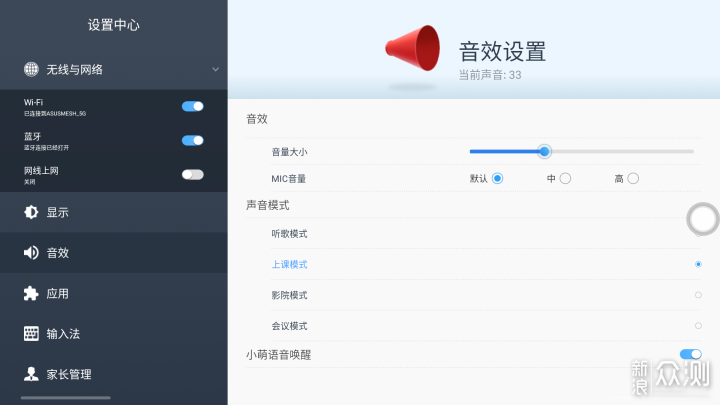Open the 无线与网络 menu label
Viewport: 720px width, 405px height.
[74, 70]
